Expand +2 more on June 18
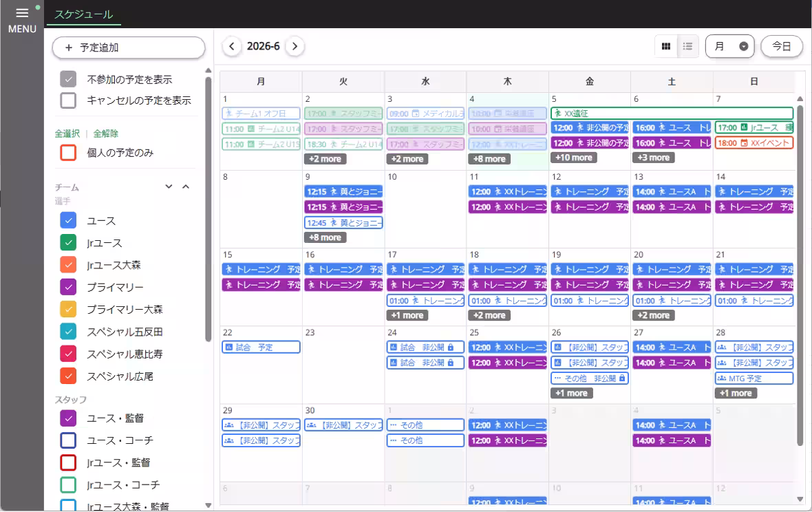The image size is (812, 512). pyautogui.click(x=489, y=315)
